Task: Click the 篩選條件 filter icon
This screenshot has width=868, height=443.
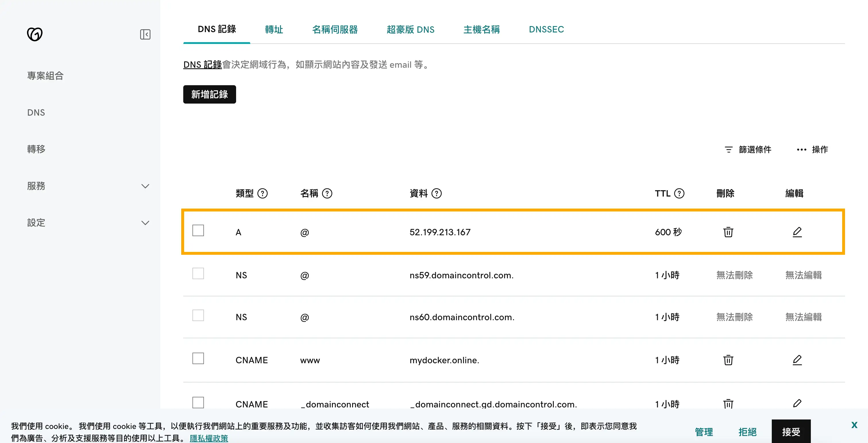Action: [728, 149]
